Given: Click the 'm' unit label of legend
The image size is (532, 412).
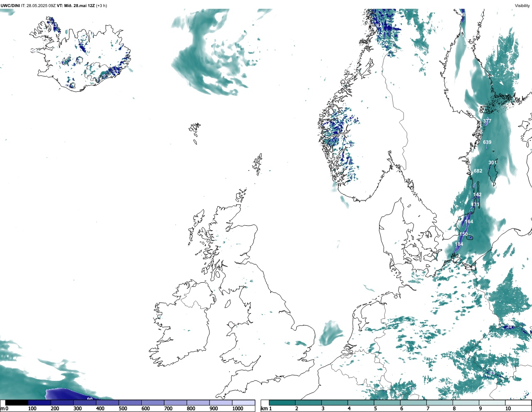Looking at the screenshot, I should [2, 409].
